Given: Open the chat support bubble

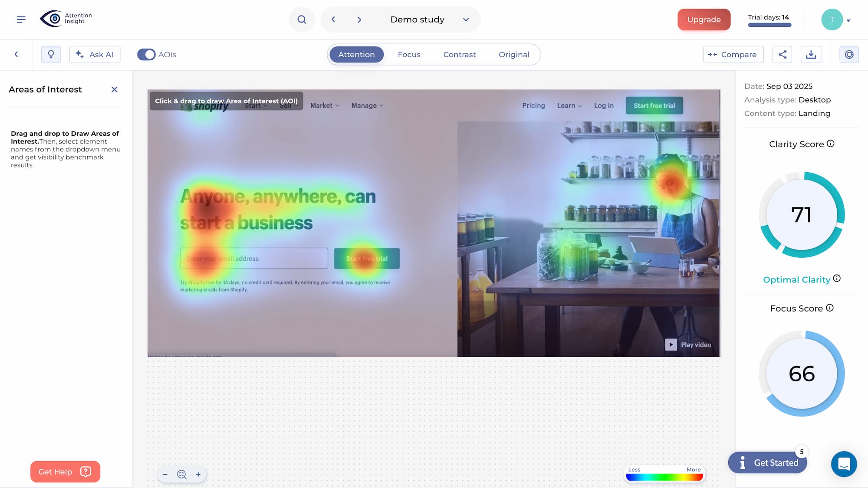Looking at the screenshot, I should click(844, 464).
